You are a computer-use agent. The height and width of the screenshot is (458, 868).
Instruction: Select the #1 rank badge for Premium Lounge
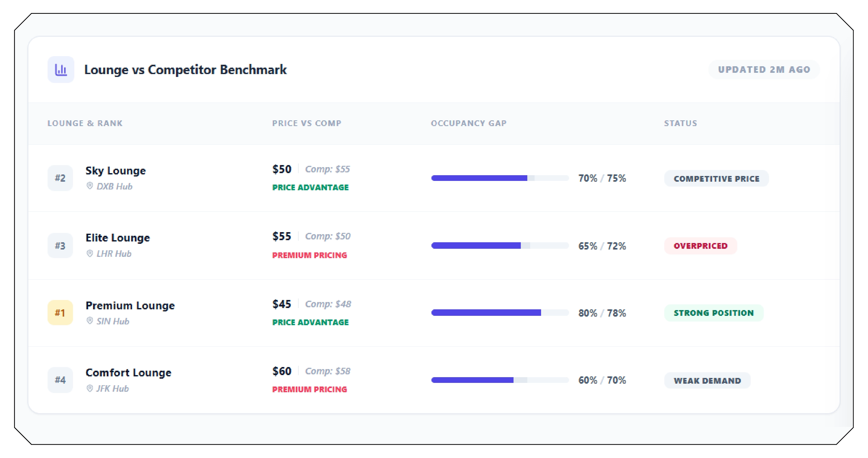point(60,312)
